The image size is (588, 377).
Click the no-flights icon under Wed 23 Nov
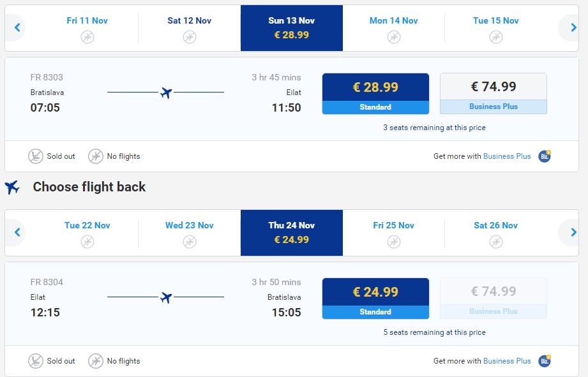[x=190, y=242]
